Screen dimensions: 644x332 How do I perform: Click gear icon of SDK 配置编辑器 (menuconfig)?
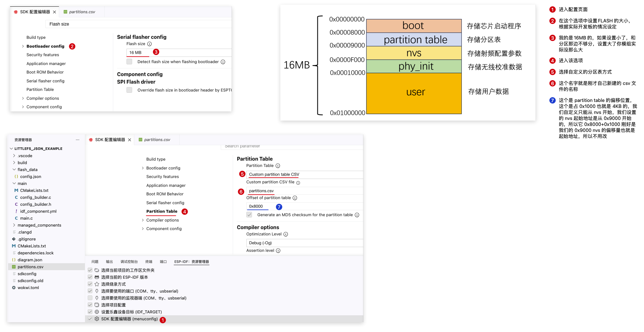[97, 319]
